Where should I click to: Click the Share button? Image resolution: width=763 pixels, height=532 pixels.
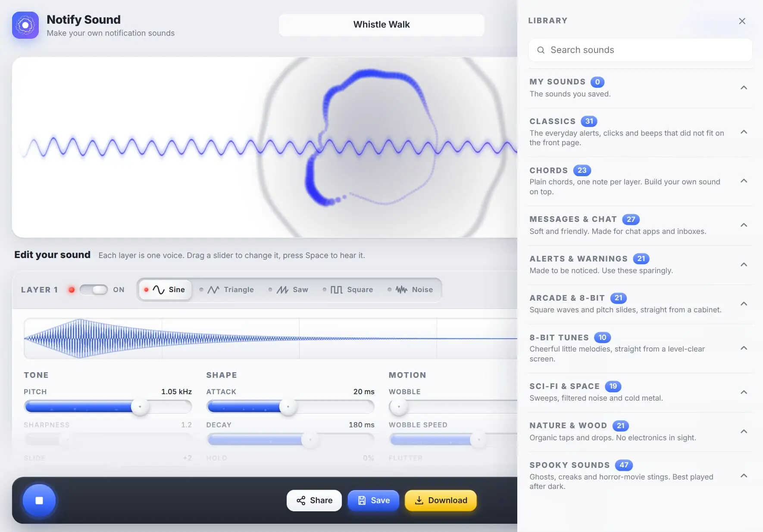point(314,501)
